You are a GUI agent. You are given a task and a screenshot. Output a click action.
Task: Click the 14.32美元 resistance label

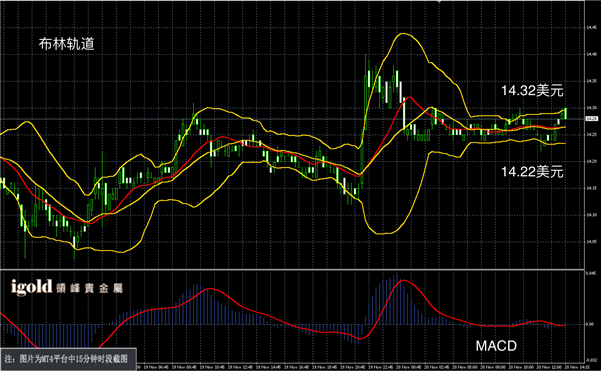coord(532,91)
